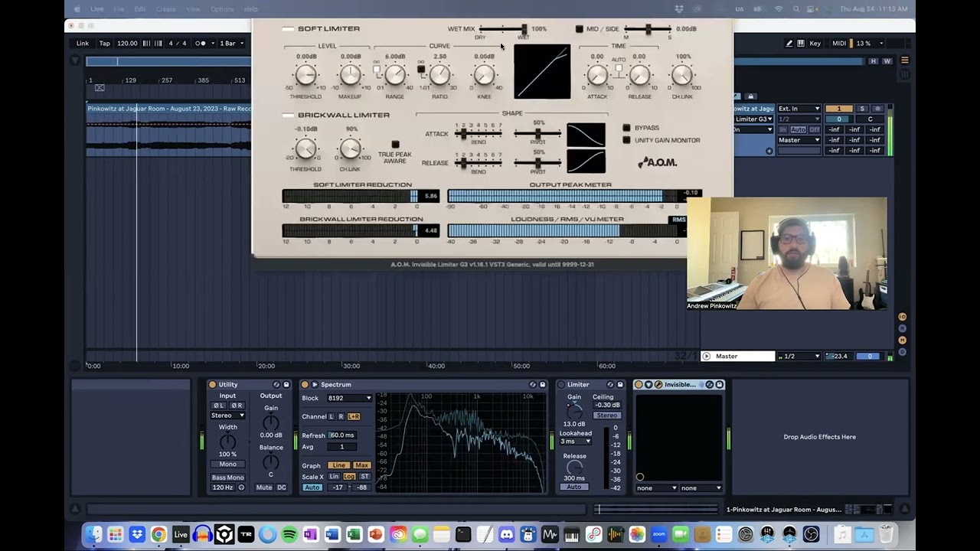Open the track Master output dropdown

click(x=799, y=140)
